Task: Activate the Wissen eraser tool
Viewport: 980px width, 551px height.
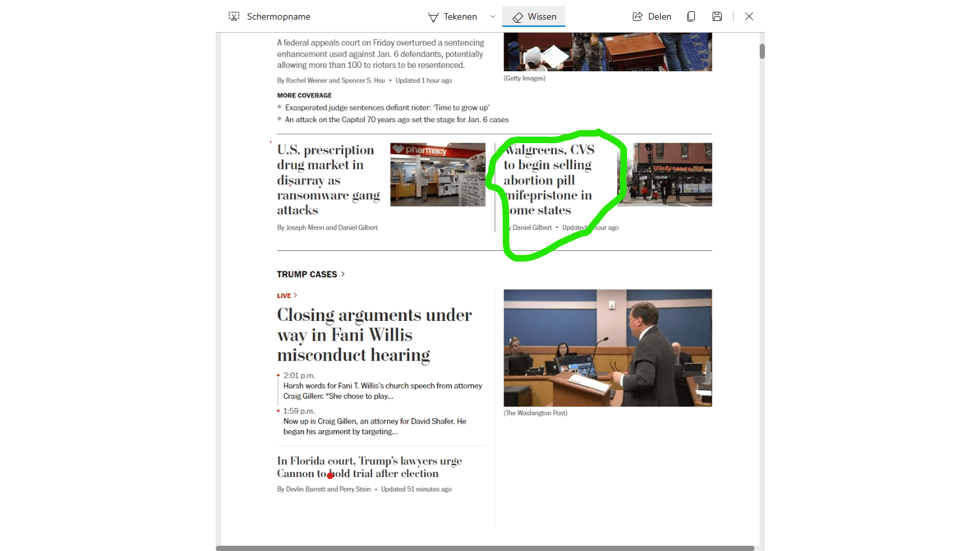Action: [534, 16]
